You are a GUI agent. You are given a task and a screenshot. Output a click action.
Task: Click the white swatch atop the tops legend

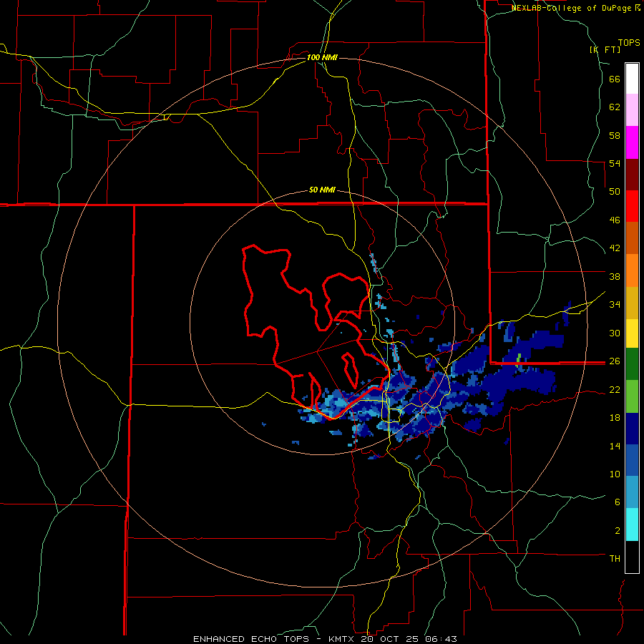click(632, 79)
